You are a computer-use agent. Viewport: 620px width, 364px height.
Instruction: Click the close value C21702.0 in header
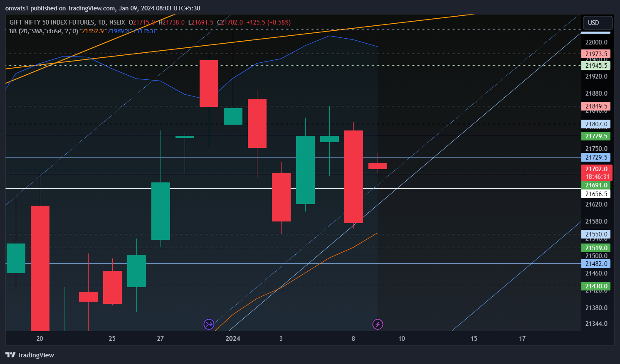230,22
